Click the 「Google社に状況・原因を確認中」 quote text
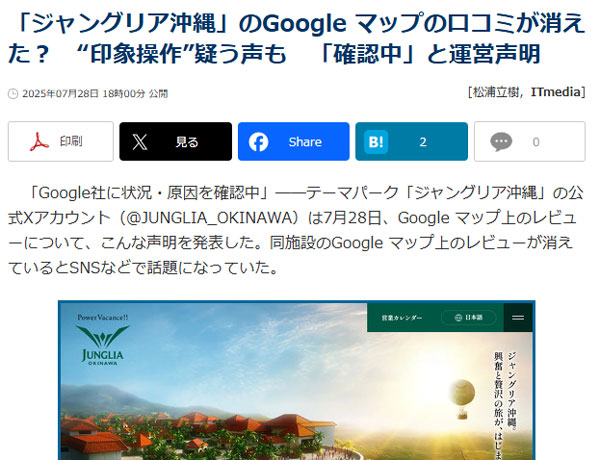This screenshot has height=460, width=600. click(x=148, y=193)
